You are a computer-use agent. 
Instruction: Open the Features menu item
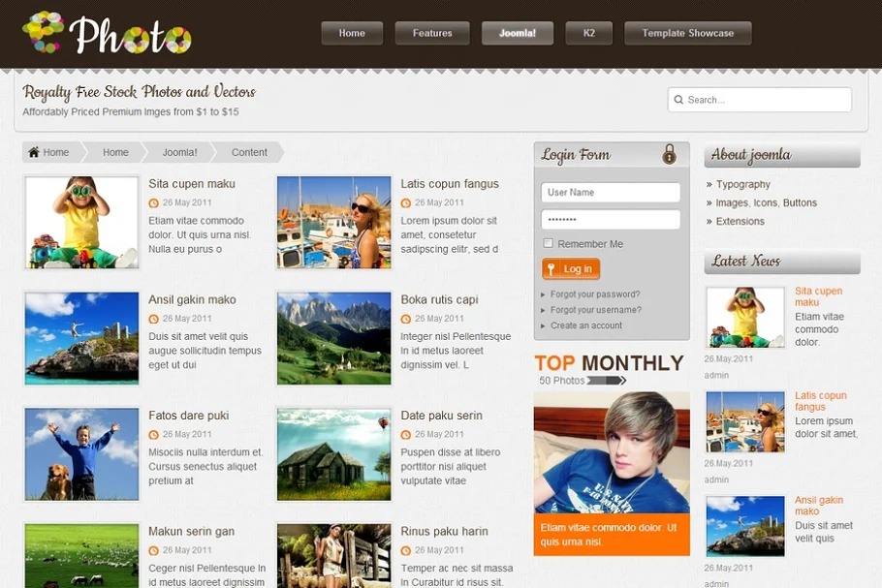(x=432, y=34)
